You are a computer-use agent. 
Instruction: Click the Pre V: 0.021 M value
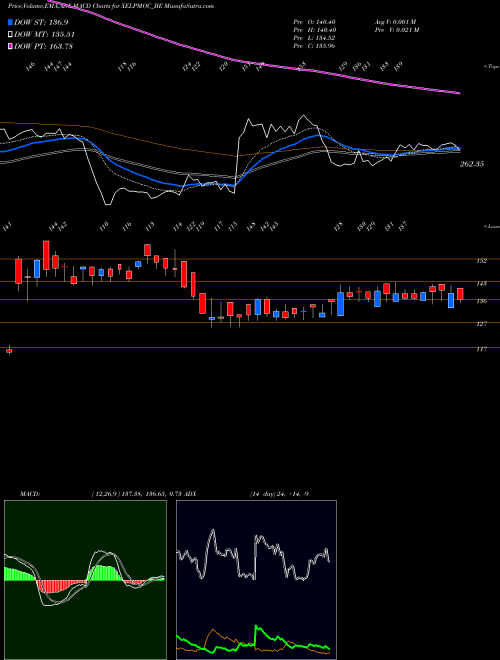tap(396, 30)
